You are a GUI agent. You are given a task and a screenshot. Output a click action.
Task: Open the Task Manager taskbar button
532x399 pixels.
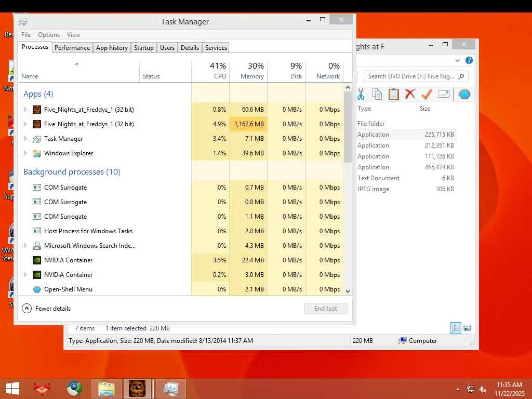[170, 389]
